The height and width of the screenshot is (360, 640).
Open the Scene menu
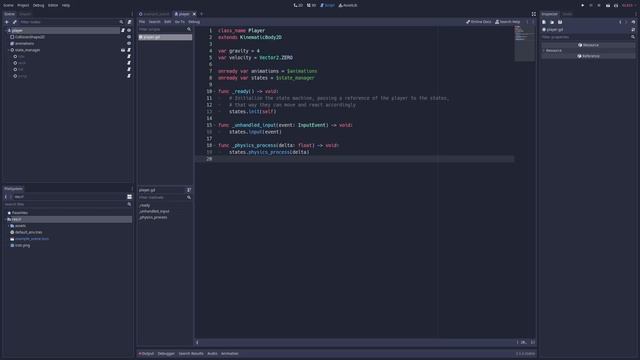(8, 5)
